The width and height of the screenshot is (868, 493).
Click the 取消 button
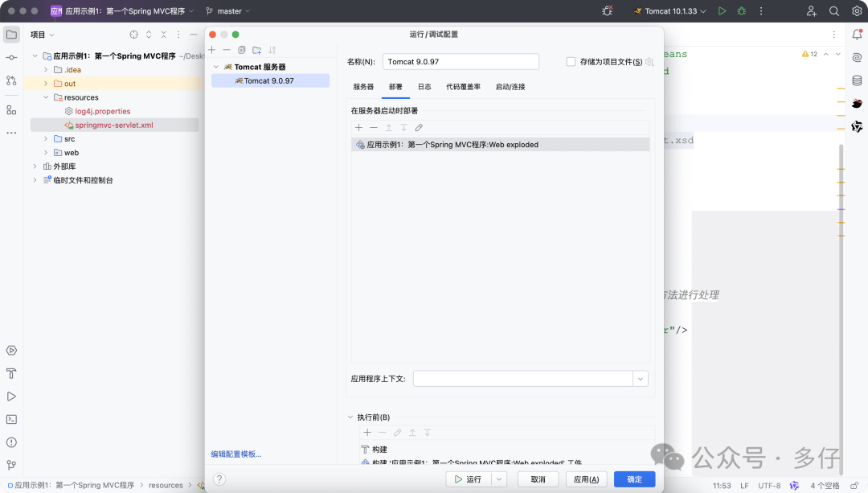538,479
